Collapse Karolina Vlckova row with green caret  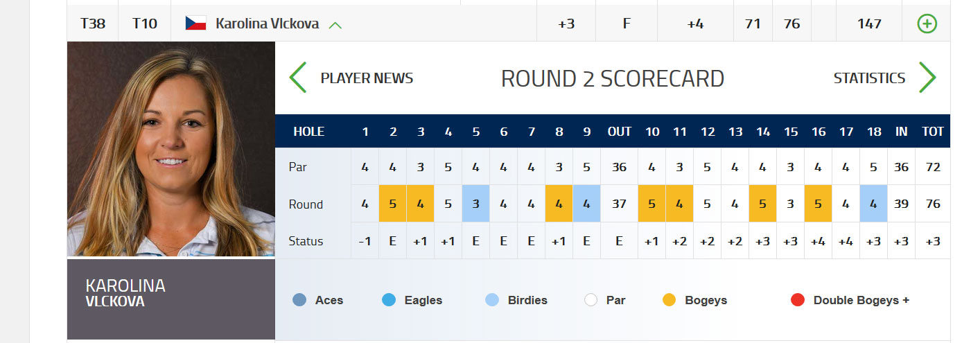[335, 25]
